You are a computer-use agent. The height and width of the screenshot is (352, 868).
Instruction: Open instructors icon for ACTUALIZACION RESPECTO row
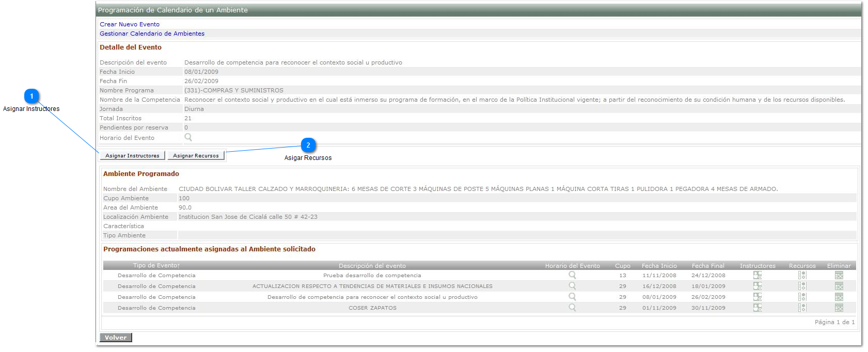coord(757,286)
